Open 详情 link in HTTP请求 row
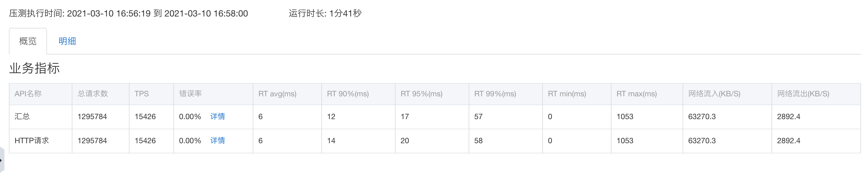Image resolution: width=868 pixels, height=173 pixels. (217, 140)
